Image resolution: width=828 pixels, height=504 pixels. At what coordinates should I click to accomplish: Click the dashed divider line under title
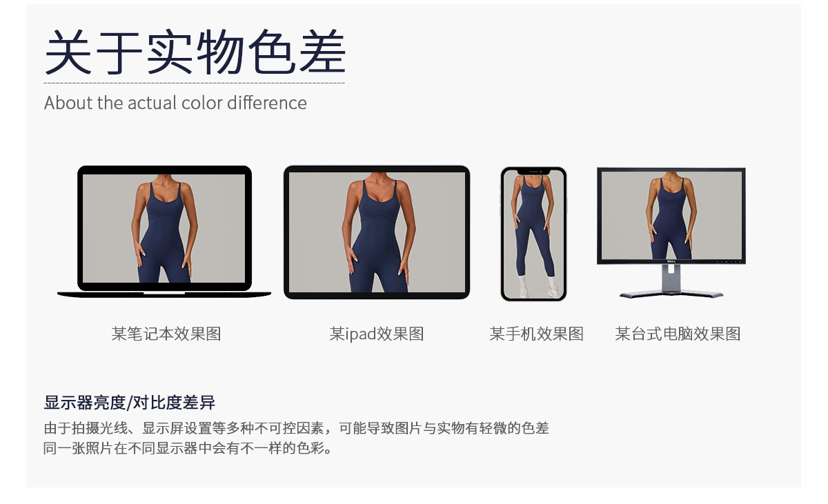[195, 83]
